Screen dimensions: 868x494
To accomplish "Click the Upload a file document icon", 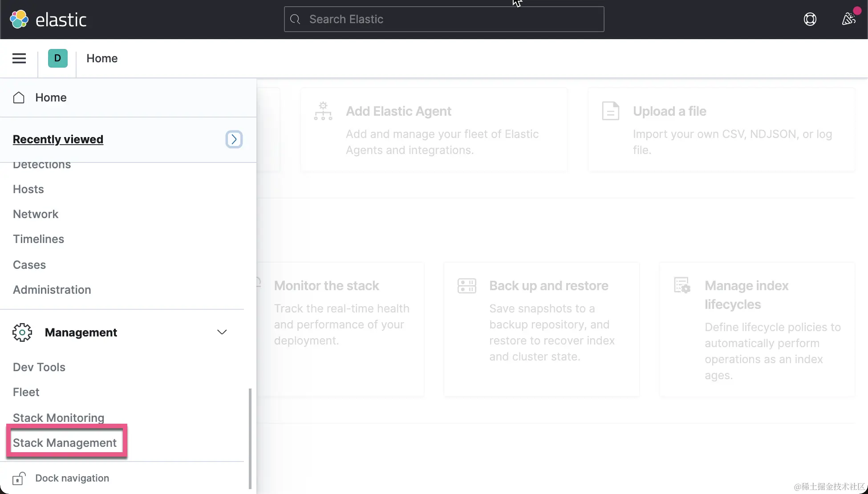I will coord(610,111).
